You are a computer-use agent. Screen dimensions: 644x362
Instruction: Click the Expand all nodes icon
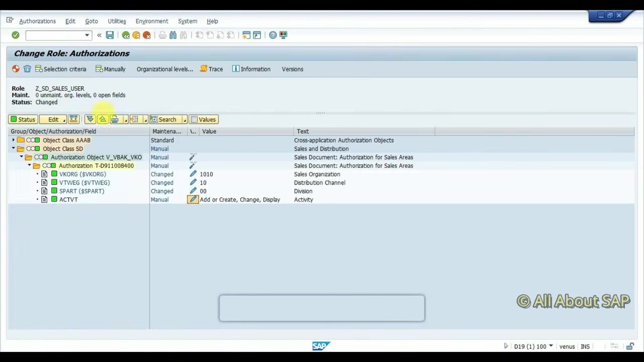tap(90, 119)
